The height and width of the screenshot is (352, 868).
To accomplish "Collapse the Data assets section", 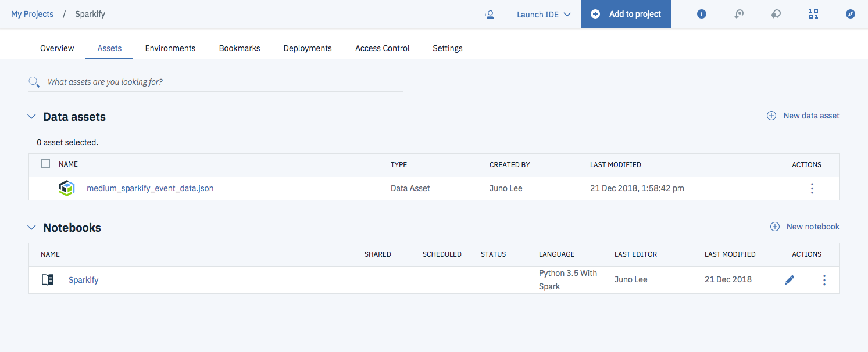I will [x=31, y=117].
